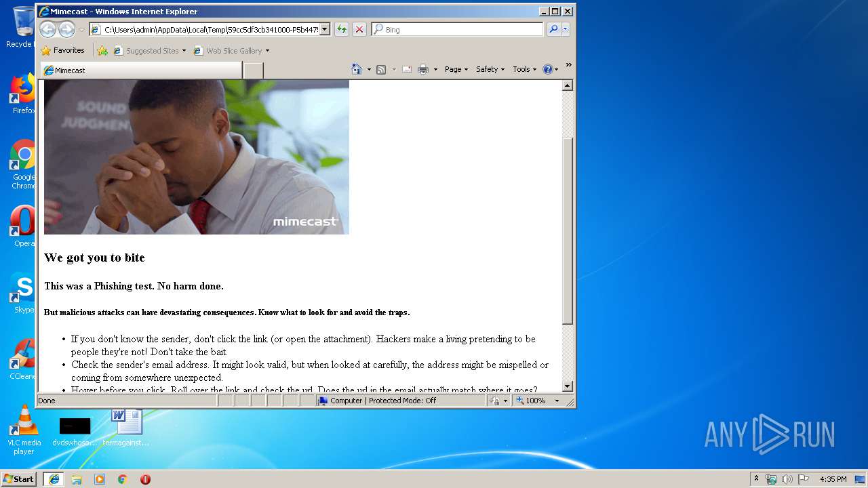Go back using the Back arrow button

[47, 29]
